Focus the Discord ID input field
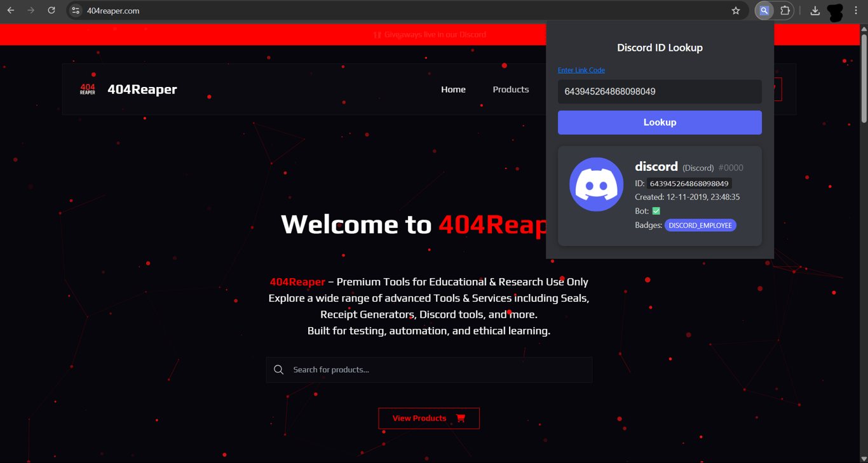The height and width of the screenshot is (463, 868). 660,91
